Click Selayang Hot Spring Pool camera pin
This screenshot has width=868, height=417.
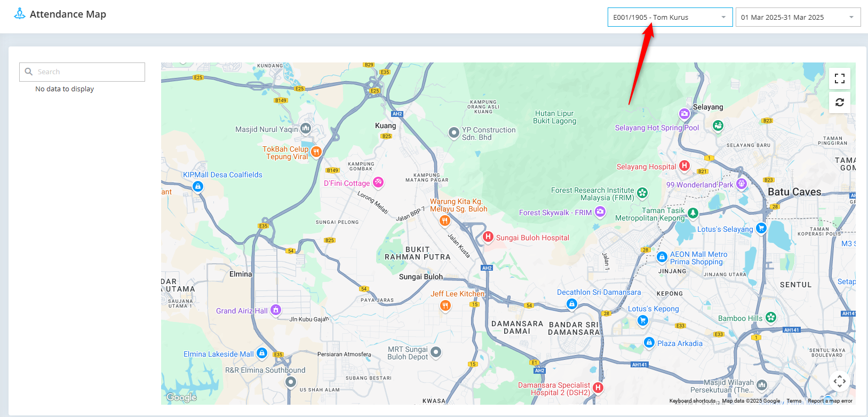click(x=684, y=114)
